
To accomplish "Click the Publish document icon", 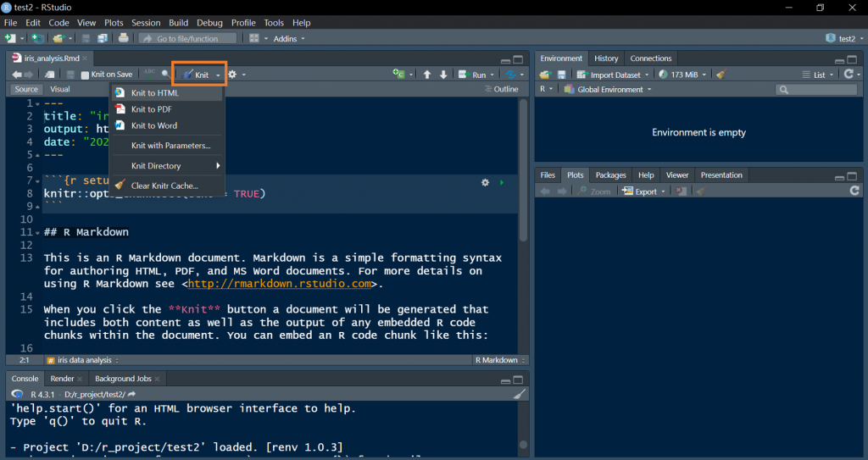I will point(511,75).
